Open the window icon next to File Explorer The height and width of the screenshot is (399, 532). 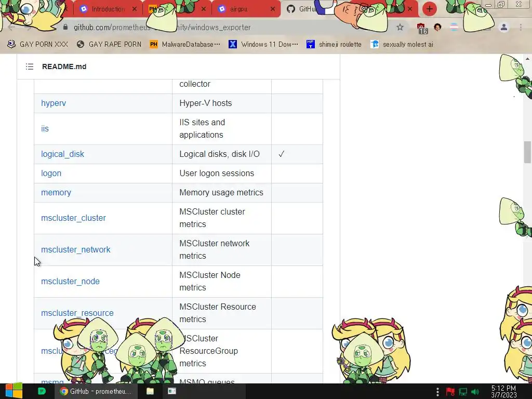pyautogui.click(x=172, y=391)
